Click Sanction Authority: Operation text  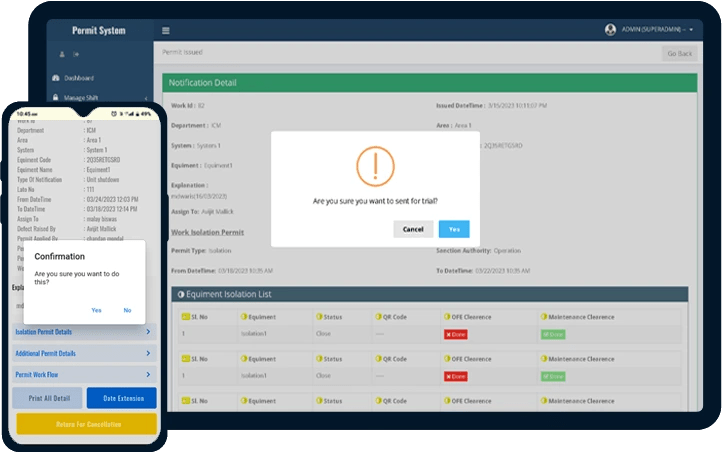pyautogui.click(x=478, y=251)
